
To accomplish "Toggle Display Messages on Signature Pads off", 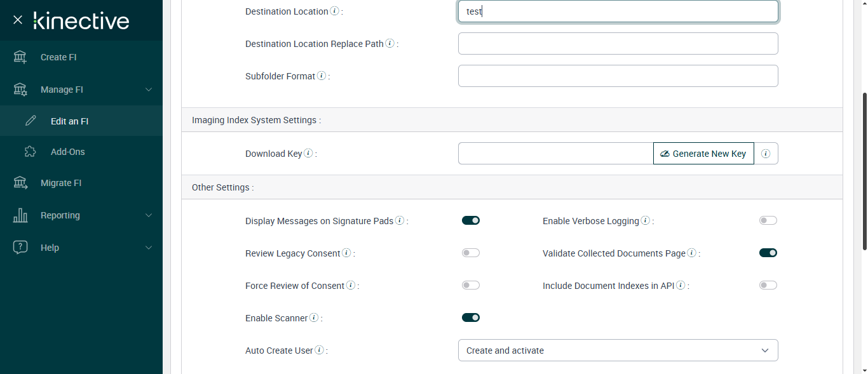I will pos(471,220).
